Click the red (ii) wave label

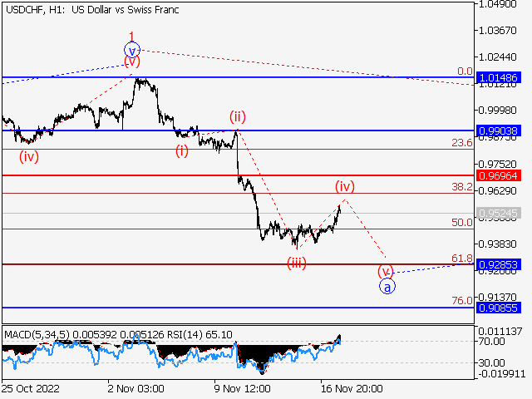click(x=238, y=116)
